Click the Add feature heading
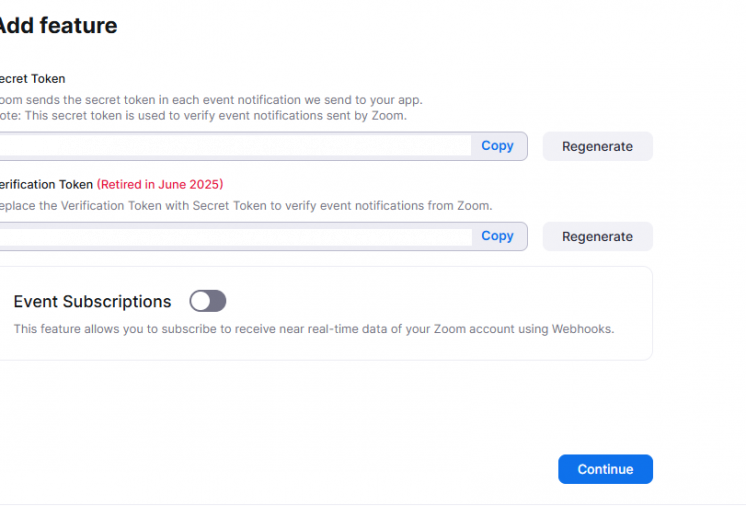Image resolution: width=746 pixels, height=506 pixels. [57, 26]
